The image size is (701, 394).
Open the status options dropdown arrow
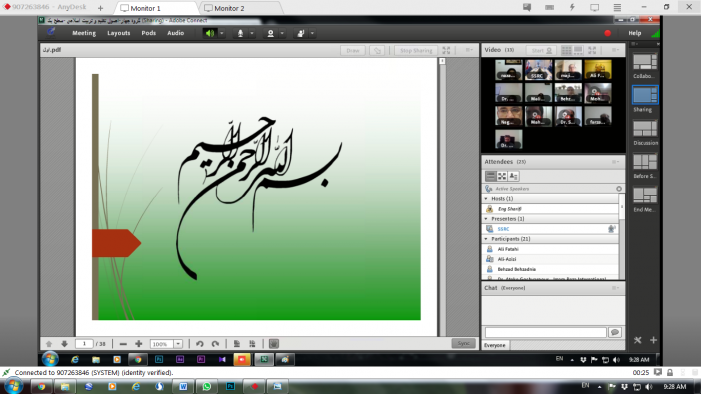312,33
